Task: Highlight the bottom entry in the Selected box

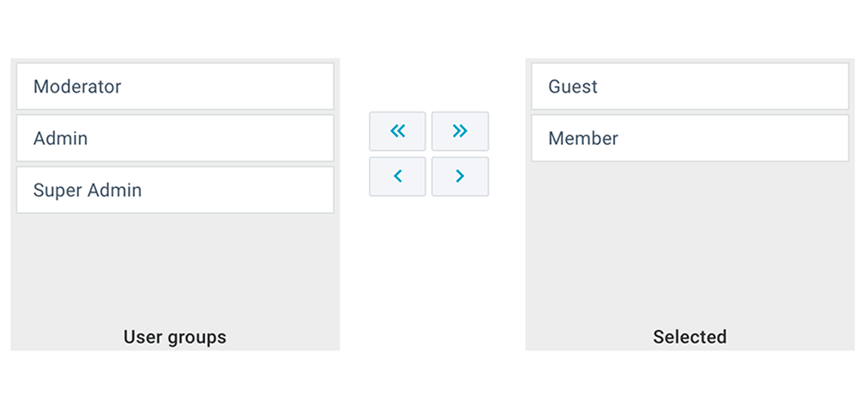Action: [690, 138]
